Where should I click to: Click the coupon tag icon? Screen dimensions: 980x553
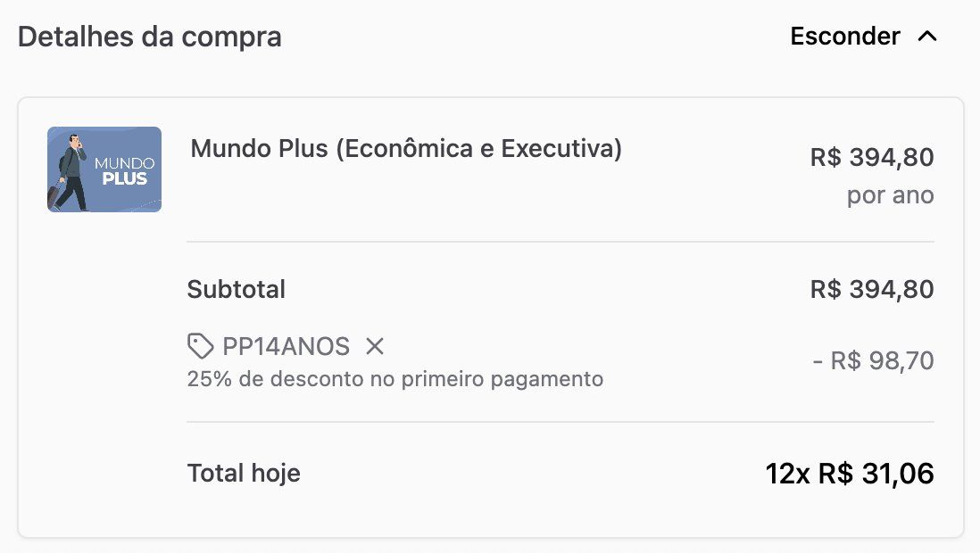[x=201, y=346]
